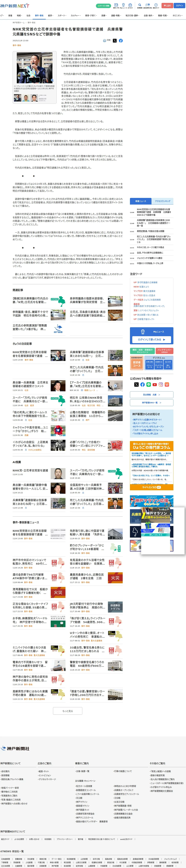Select 社会 in navigation bar

coord(28,15)
